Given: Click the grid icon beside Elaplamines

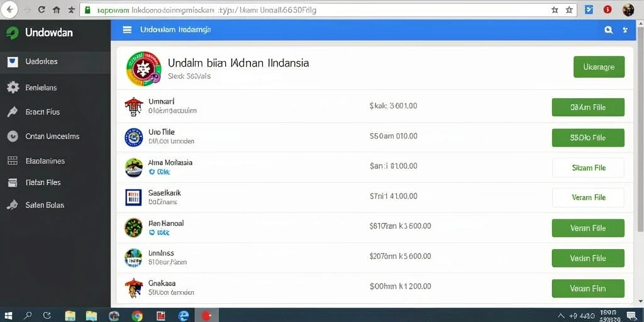Looking at the screenshot, I should pyautogui.click(x=13, y=161).
